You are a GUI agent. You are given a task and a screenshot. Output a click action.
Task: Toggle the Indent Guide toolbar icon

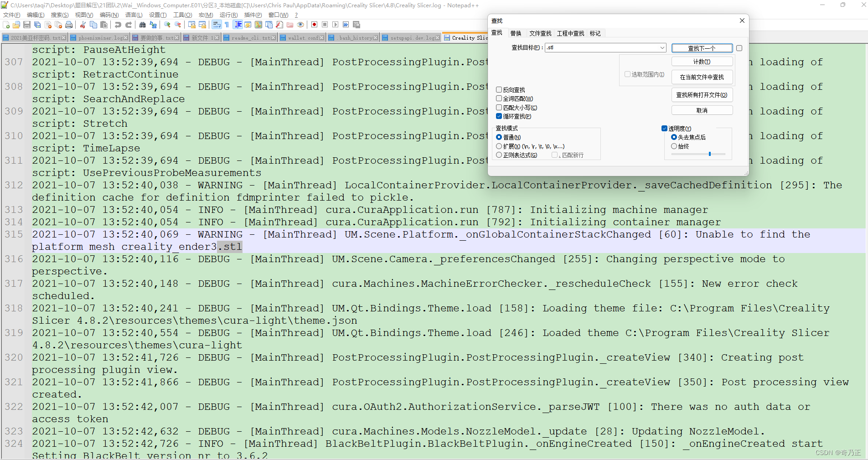238,25
